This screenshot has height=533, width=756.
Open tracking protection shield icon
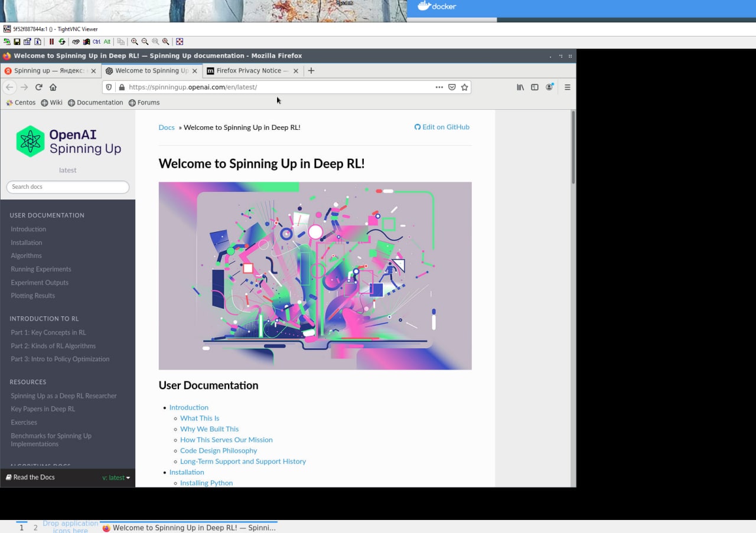(x=108, y=87)
